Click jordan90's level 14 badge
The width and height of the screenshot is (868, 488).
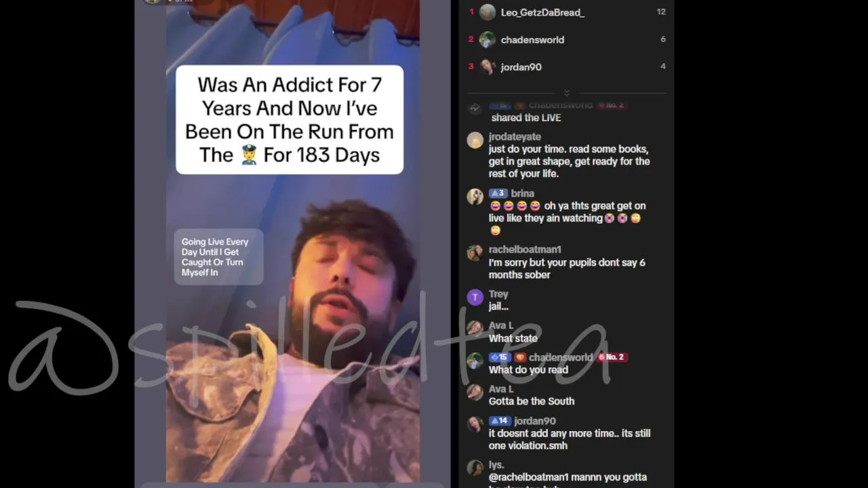pyautogui.click(x=500, y=421)
